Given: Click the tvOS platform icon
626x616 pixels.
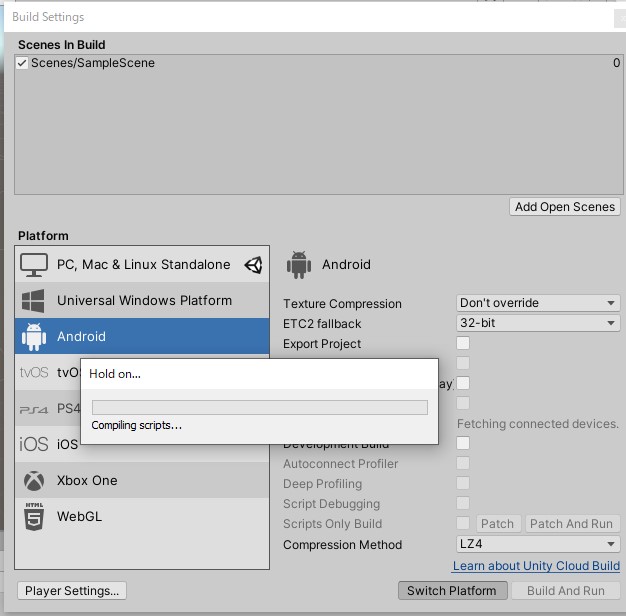Looking at the screenshot, I should point(34,372).
